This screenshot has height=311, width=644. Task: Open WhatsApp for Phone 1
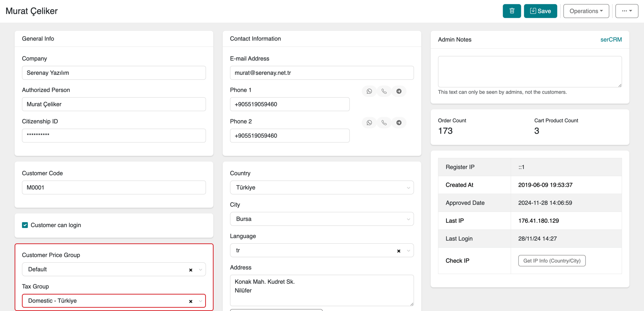tap(369, 91)
